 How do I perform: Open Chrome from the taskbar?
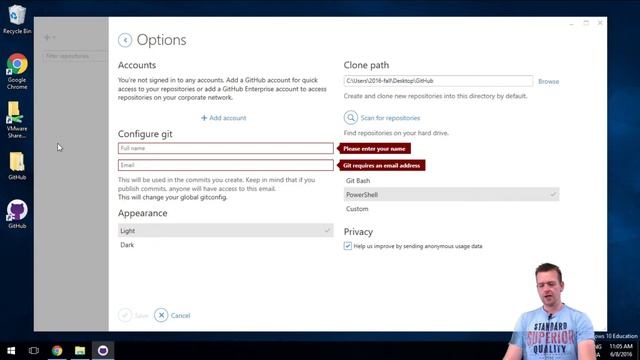pos(57,351)
